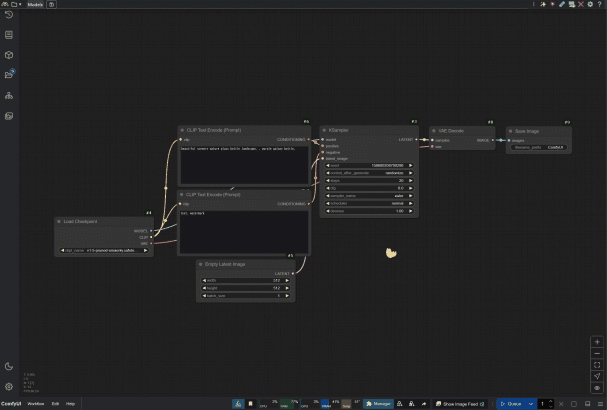Toggle dark theme moon icon
The image size is (607, 410).
pos(9,366)
